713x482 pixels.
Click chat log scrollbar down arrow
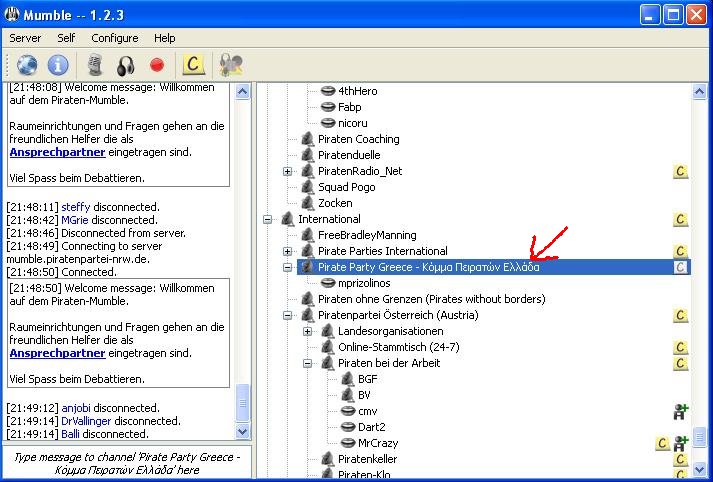242,431
